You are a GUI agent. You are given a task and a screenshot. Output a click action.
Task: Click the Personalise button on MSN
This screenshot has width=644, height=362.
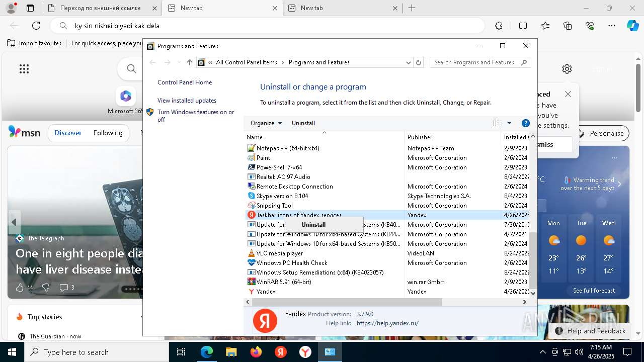(x=601, y=133)
